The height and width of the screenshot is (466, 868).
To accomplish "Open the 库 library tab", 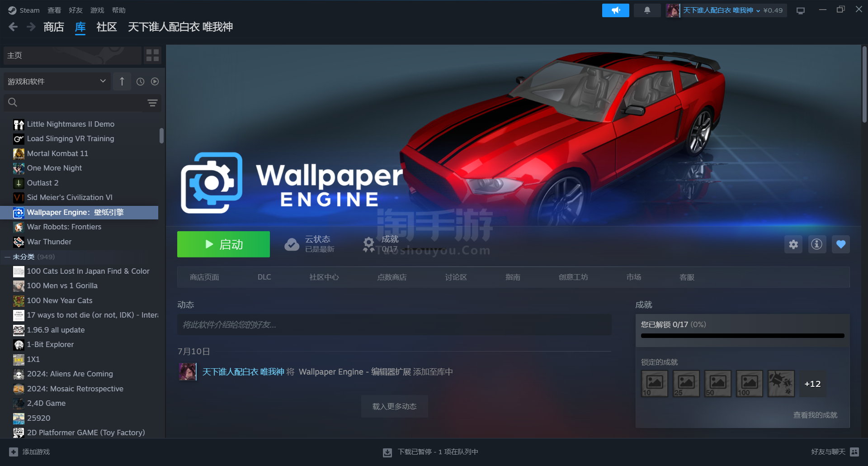I will click(80, 27).
